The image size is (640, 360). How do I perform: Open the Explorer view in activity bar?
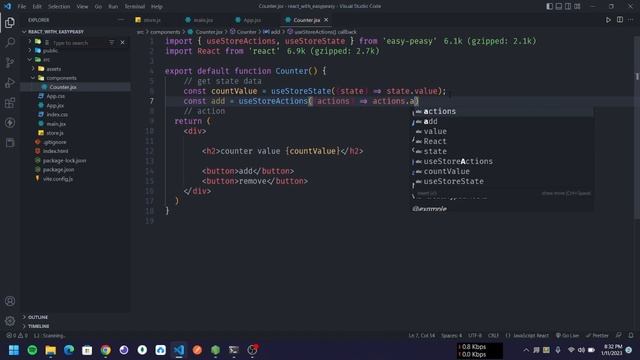tap(10, 22)
